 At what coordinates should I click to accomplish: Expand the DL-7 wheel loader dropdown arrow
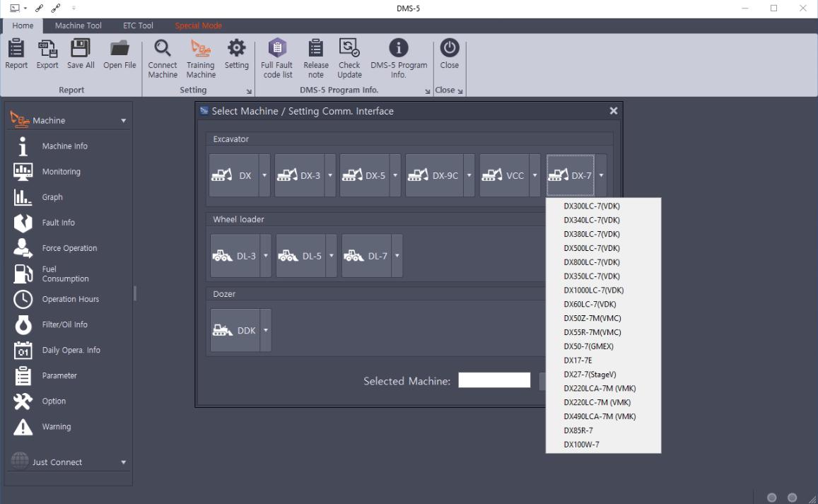(397, 256)
